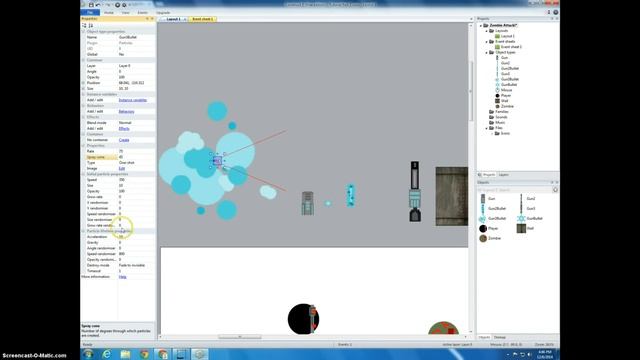
Task: Open Effects link in Properties
Action: pyautogui.click(x=124, y=129)
